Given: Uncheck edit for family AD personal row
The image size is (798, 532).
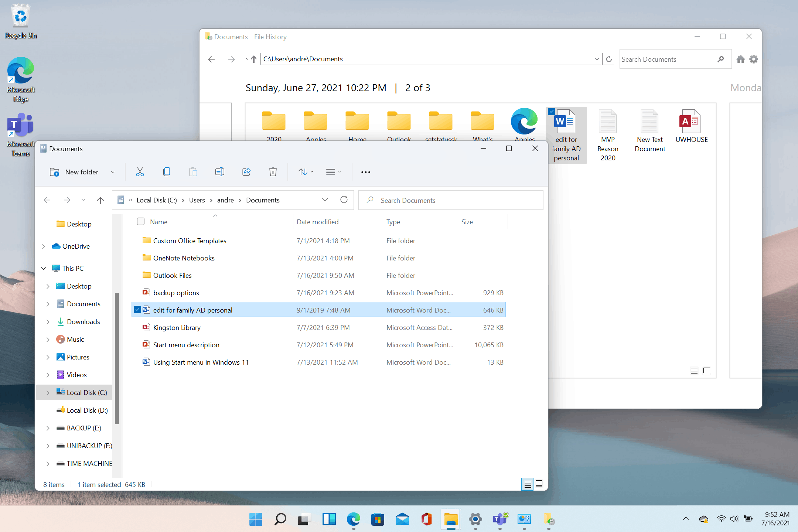Looking at the screenshot, I should click(137, 310).
